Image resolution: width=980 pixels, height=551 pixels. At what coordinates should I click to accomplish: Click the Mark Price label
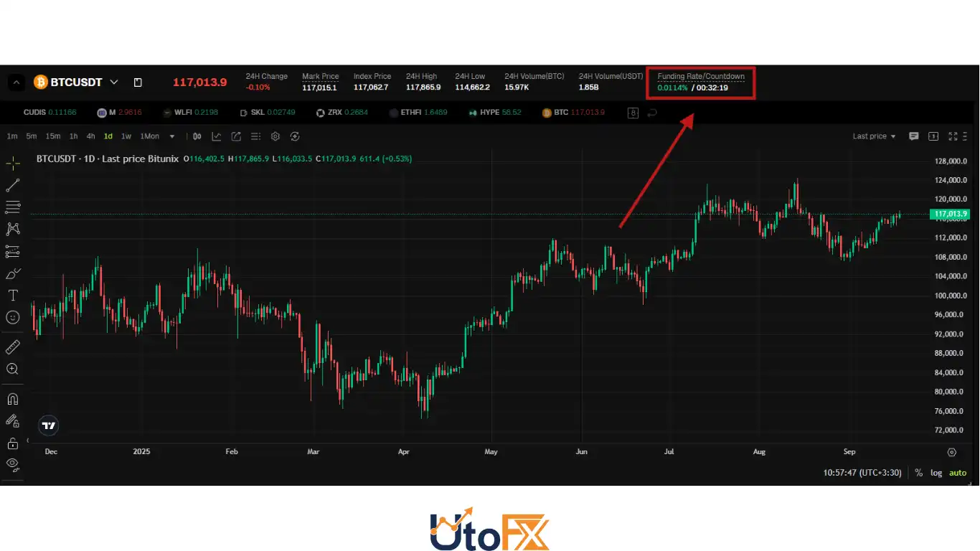point(321,76)
